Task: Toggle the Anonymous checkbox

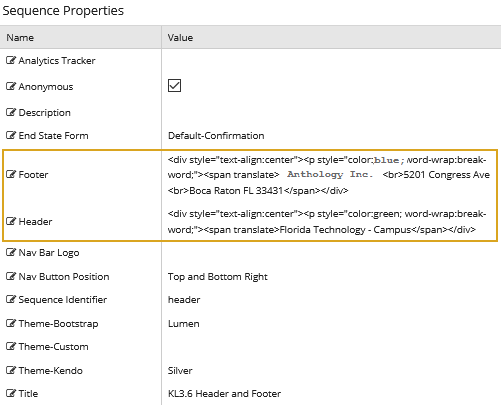Action: tap(174, 86)
